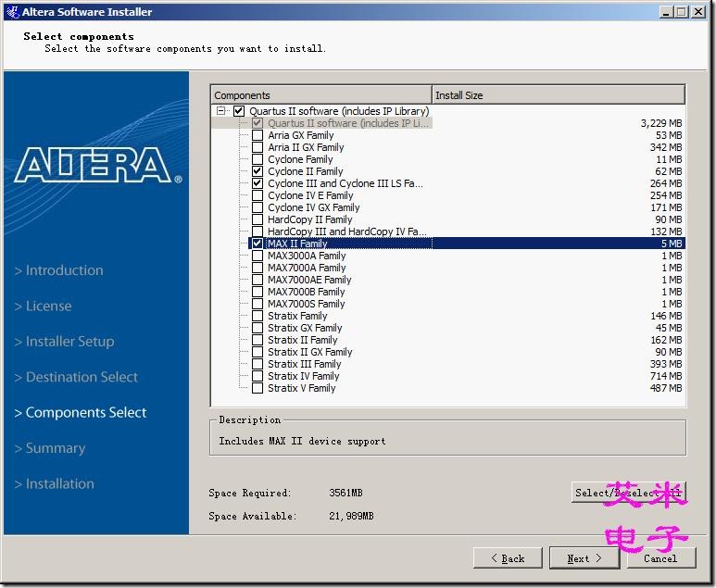Screen dimensions: 716x588
Task: Enable the Cyclone Family checkbox
Action: 258,159
